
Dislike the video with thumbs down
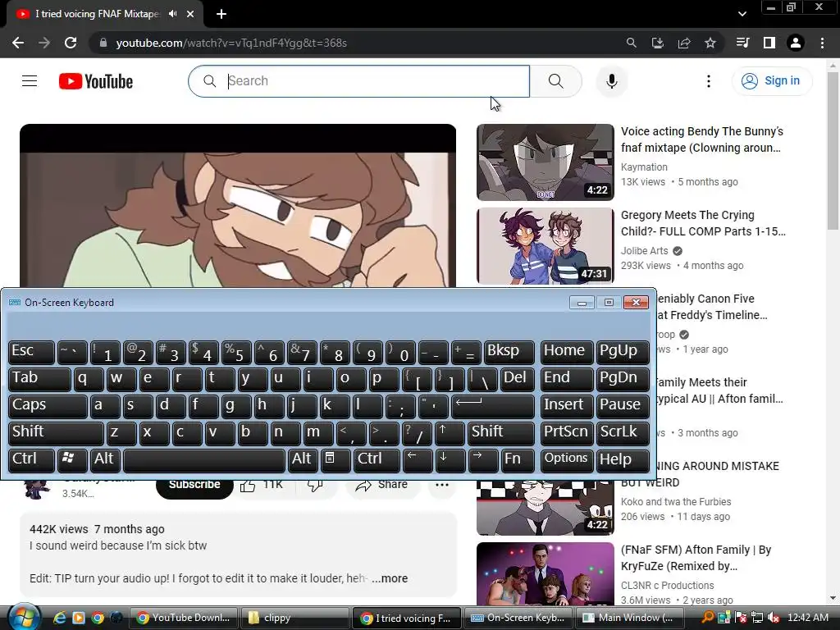315,486
